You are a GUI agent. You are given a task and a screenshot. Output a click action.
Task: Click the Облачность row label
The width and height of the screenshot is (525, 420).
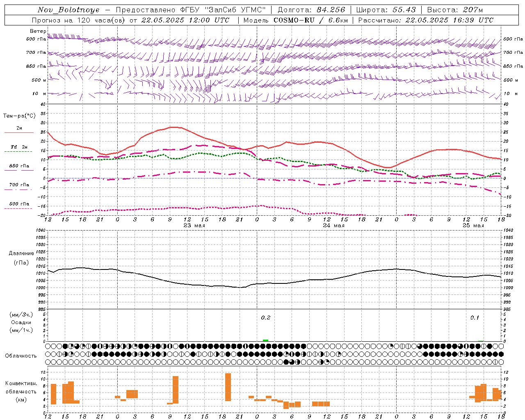pos(21,356)
